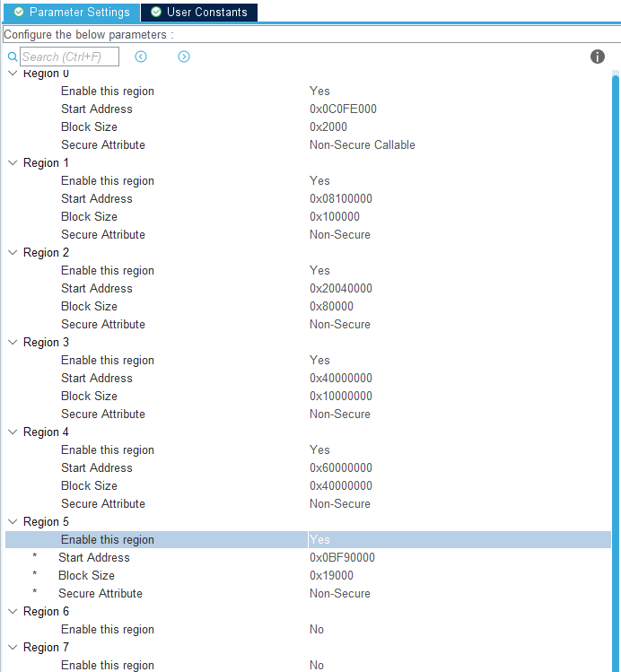Select Region 1 Start Address 0x08100000
The width and height of the screenshot is (621, 672).
(341, 199)
